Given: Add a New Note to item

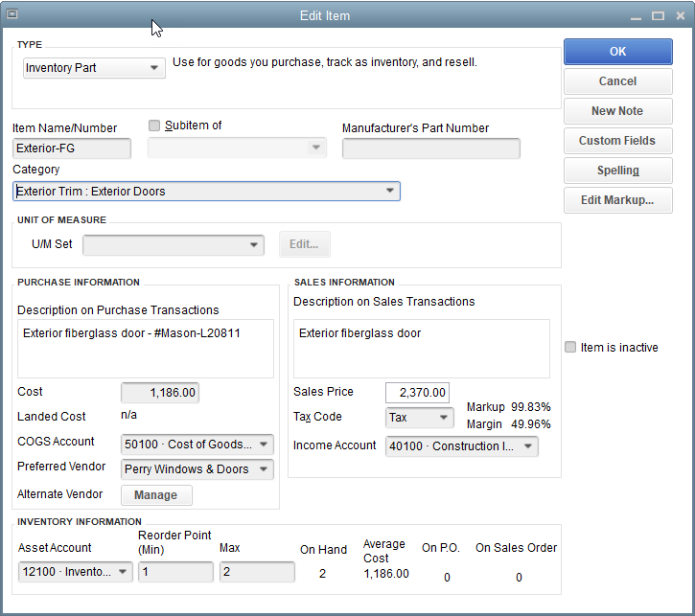Looking at the screenshot, I should click(x=617, y=111).
